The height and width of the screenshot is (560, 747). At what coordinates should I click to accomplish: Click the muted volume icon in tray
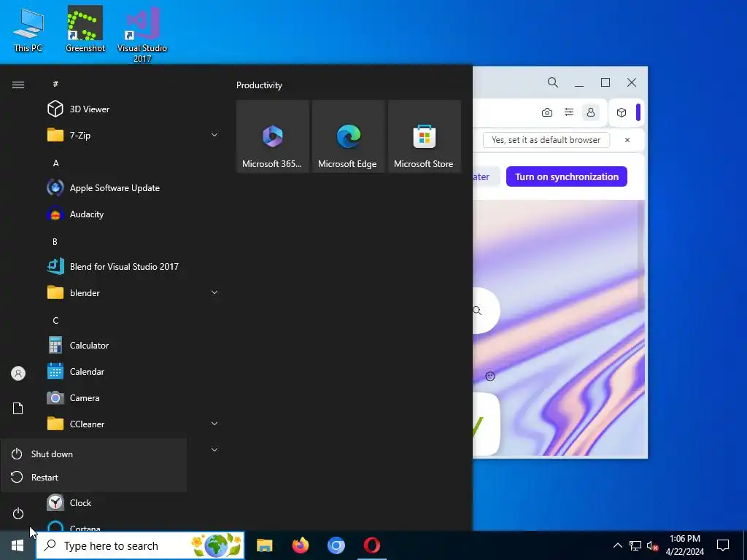[653, 545]
